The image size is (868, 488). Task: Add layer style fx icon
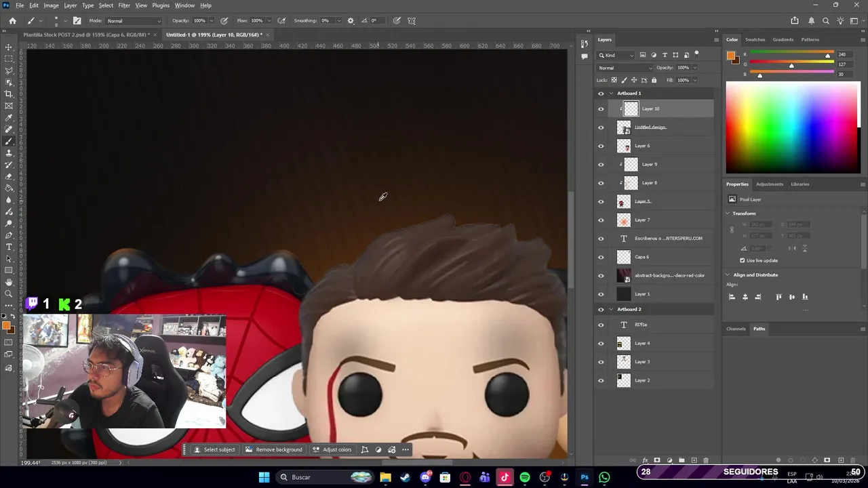point(646,460)
